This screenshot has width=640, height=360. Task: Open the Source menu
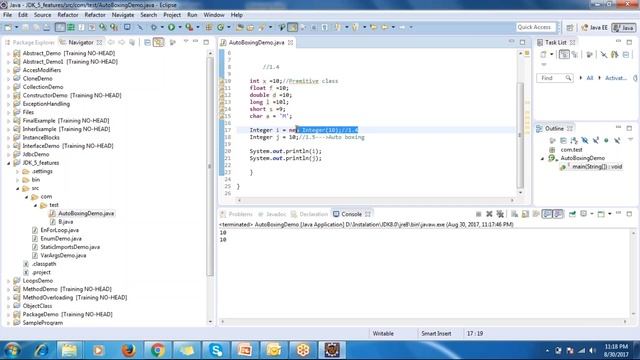point(42,15)
